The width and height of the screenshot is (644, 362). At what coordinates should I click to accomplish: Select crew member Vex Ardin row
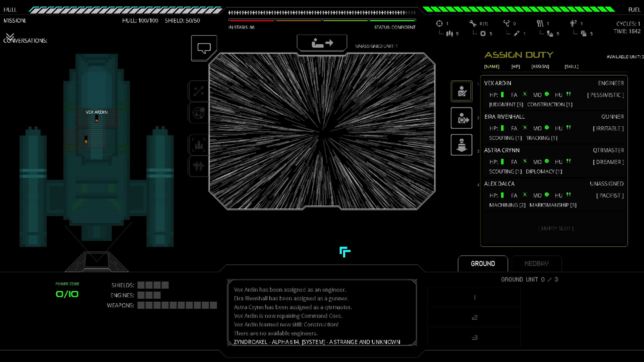coord(553,94)
